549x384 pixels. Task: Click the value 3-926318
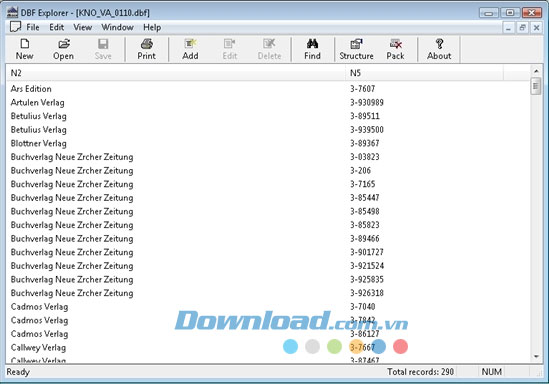pos(367,293)
